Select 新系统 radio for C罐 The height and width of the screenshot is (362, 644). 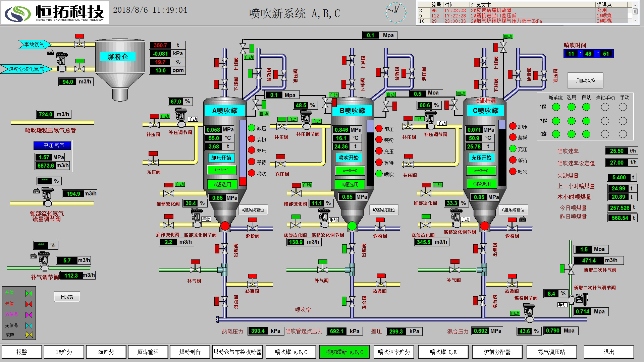[556, 134]
